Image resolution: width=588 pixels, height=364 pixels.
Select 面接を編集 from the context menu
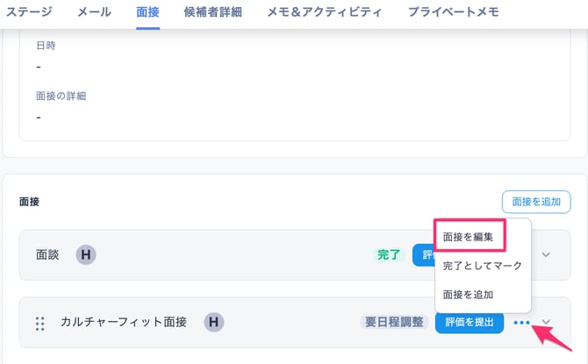coord(474,237)
